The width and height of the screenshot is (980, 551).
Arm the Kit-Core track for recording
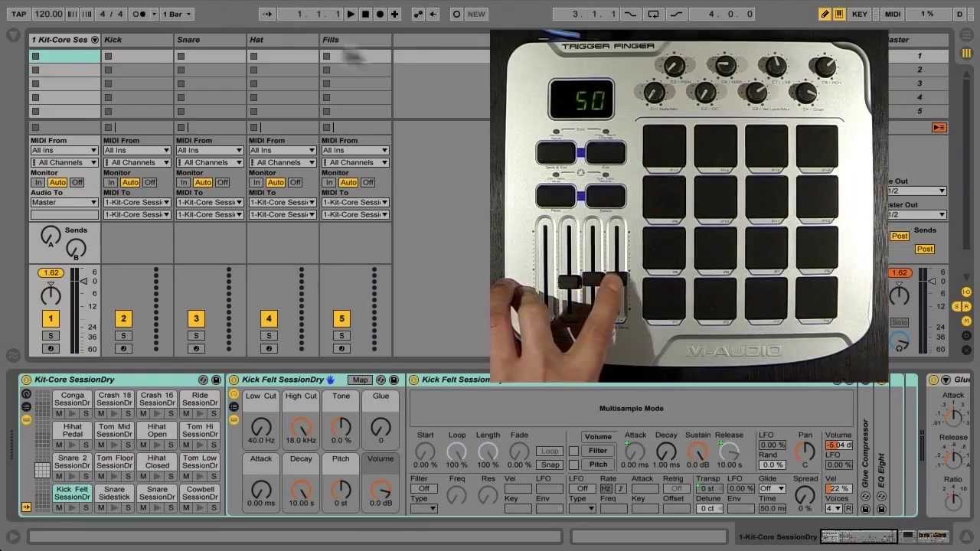point(51,349)
